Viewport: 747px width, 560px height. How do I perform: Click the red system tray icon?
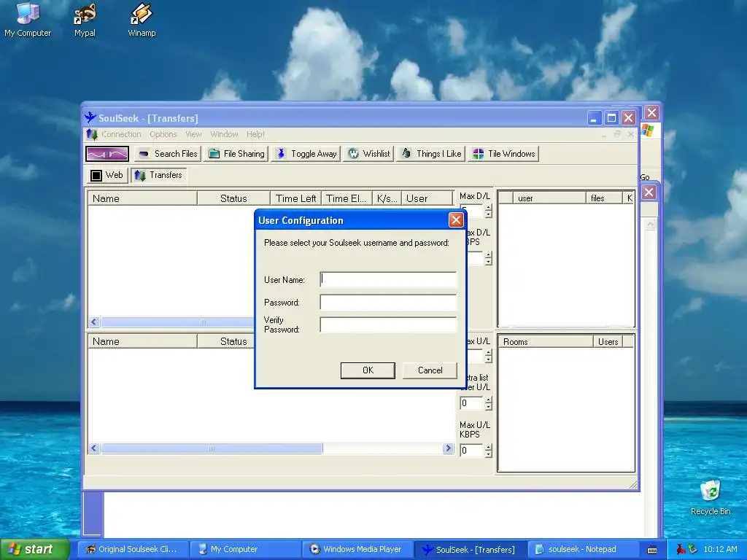pos(681,549)
